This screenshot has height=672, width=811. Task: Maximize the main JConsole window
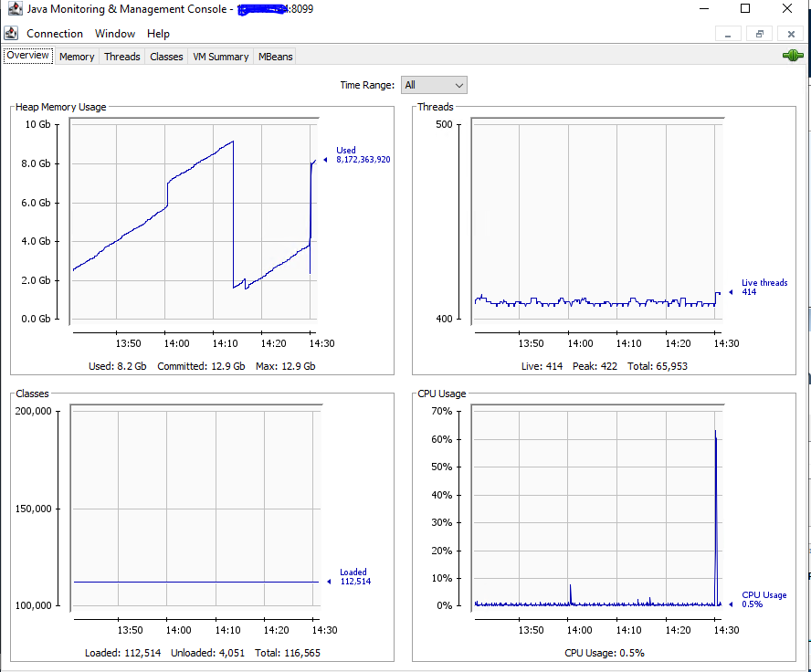[x=745, y=9]
